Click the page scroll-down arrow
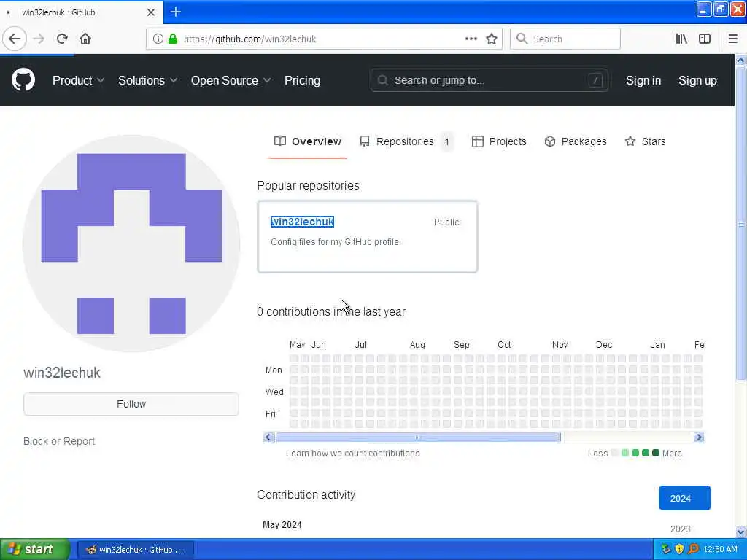The image size is (747, 560). (x=740, y=532)
